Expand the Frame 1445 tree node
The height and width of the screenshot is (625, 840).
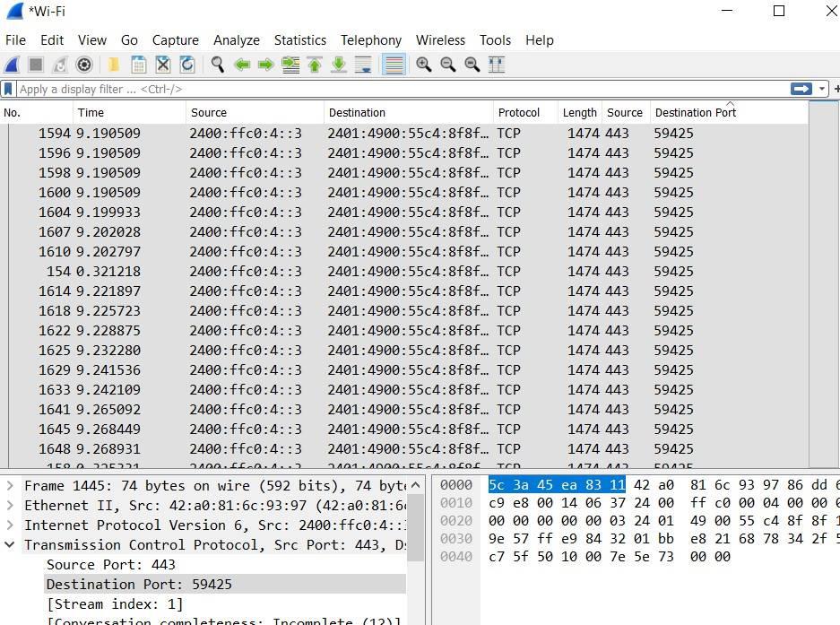coord(10,486)
